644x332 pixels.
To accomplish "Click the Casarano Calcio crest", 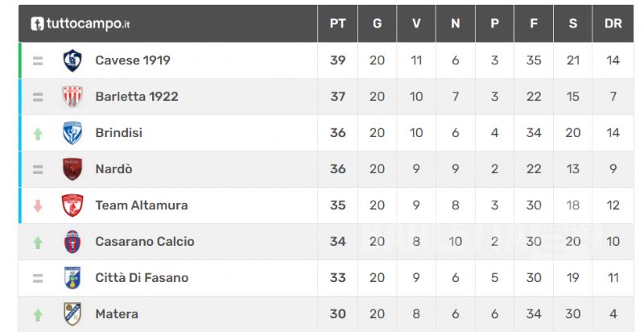I will (72, 242).
